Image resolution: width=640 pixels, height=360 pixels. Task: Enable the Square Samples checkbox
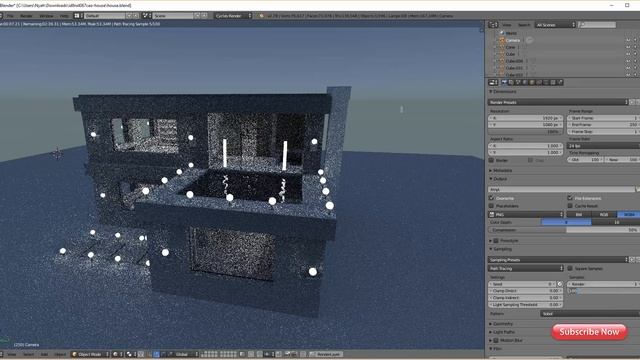coord(570,269)
